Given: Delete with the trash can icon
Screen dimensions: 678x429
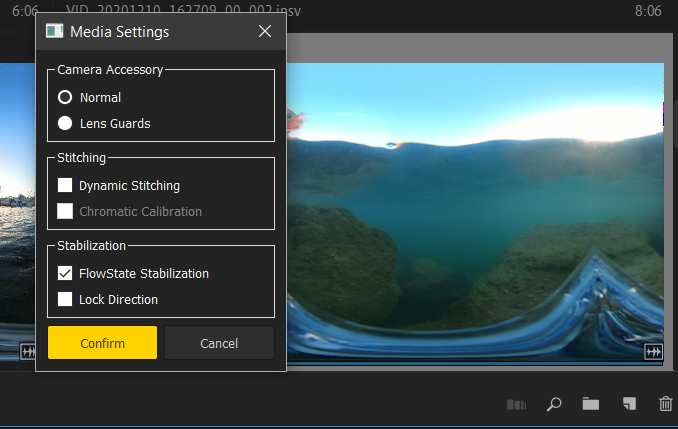Looking at the screenshot, I should click(665, 403).
